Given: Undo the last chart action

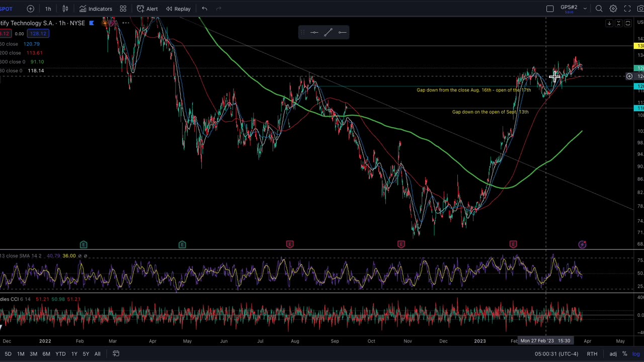Looking at the screenshot, I should (204, 9).
